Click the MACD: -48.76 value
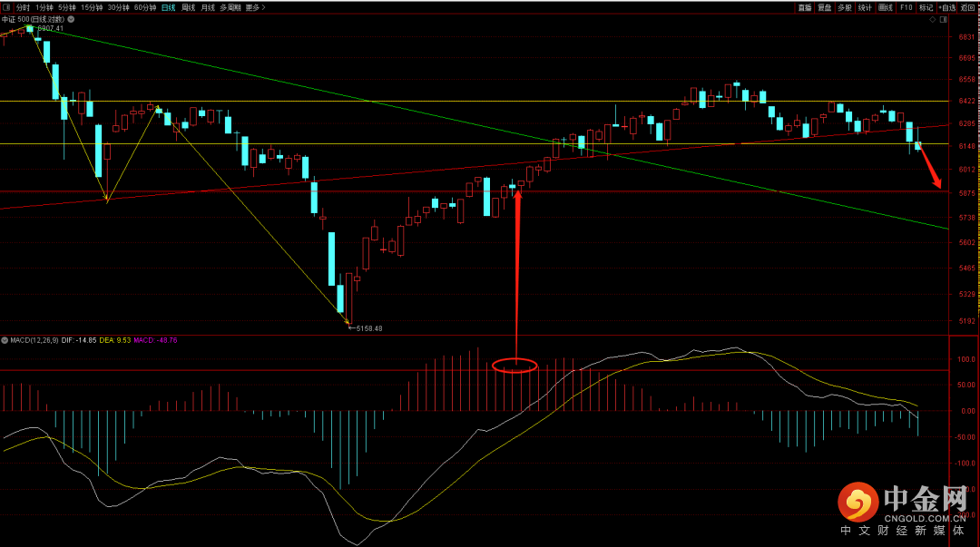The image size is (980, 547). click(156, 341)
